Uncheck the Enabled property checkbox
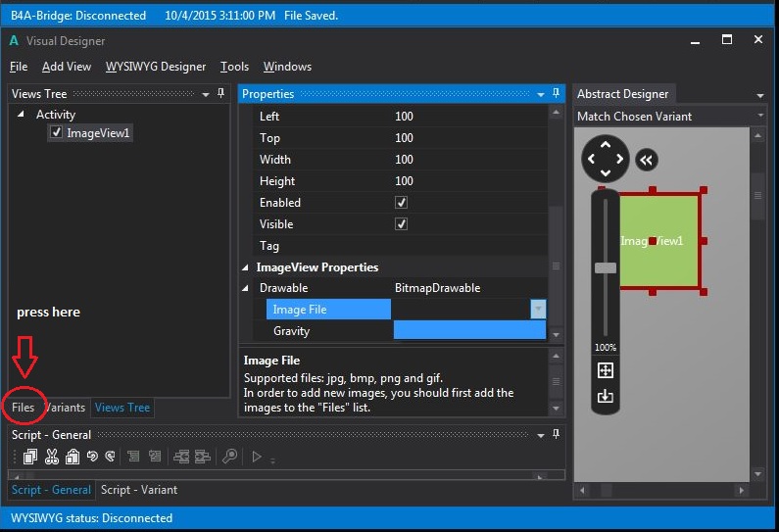Image resolution: width=779 pixels, height=532 pixels. 401,202
